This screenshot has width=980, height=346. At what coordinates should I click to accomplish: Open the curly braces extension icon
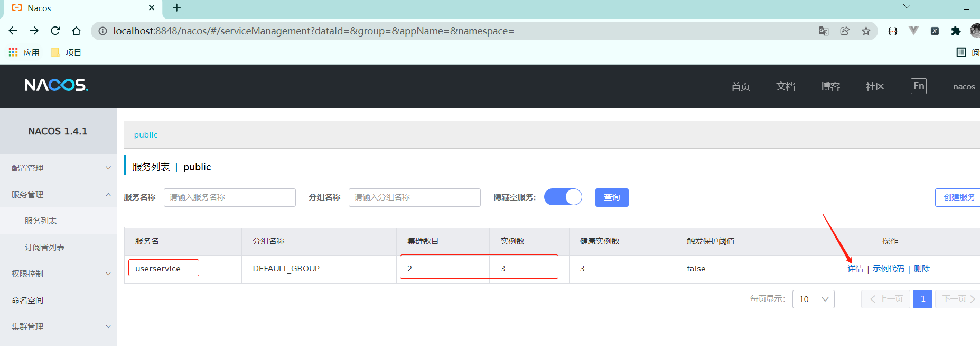(x=893, y=31)
